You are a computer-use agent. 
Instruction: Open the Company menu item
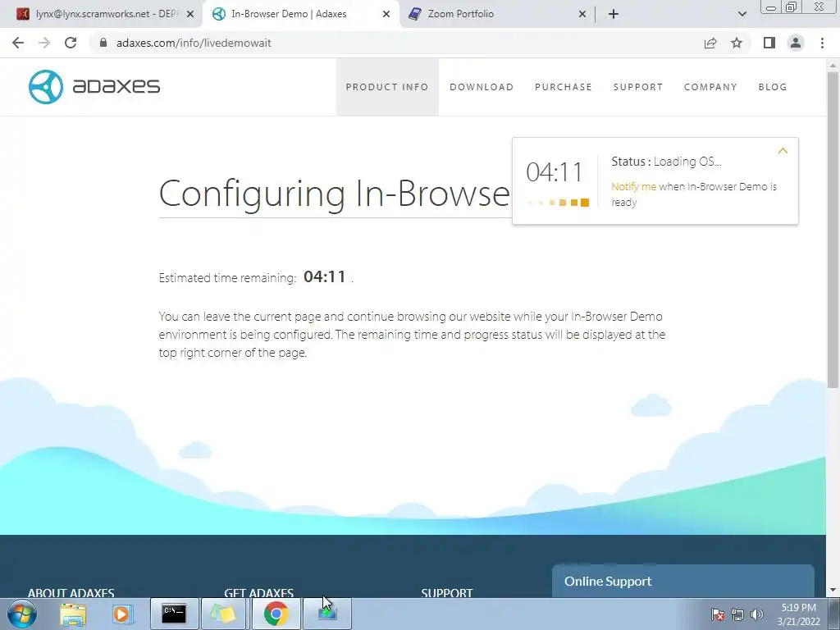(x=710, y=87)
